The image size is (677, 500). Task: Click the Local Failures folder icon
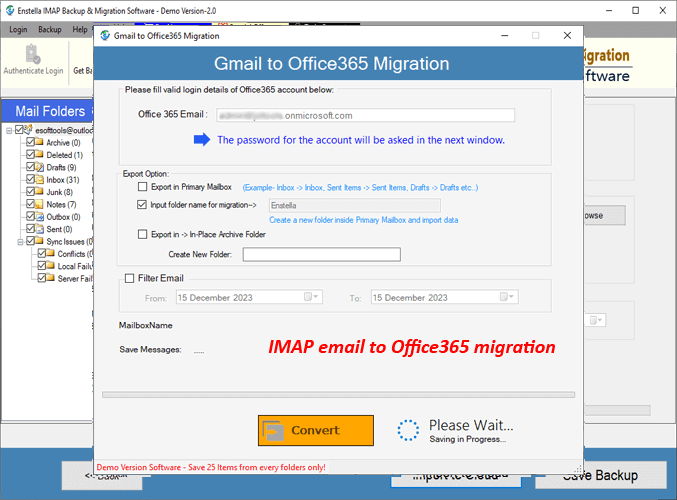pos(51,266)
